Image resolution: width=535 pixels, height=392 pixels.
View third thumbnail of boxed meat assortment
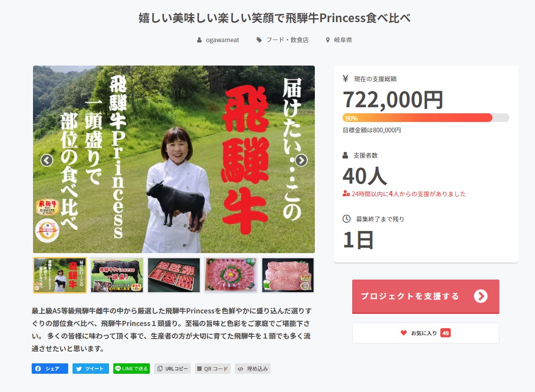pyautogui.click(x=174, y=275)
